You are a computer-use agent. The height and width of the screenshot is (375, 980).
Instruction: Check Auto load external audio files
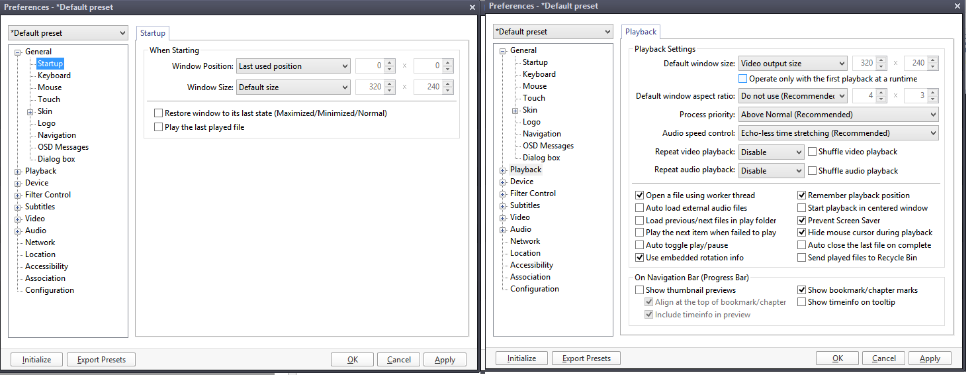pos(639,208)
